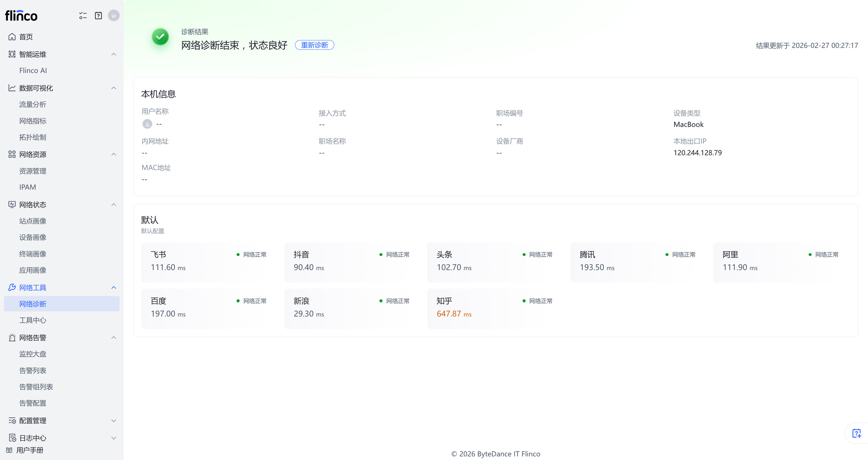Screen dimensions: 868x460
Task: Open the 流量分析 menu item
Action: 33,105
